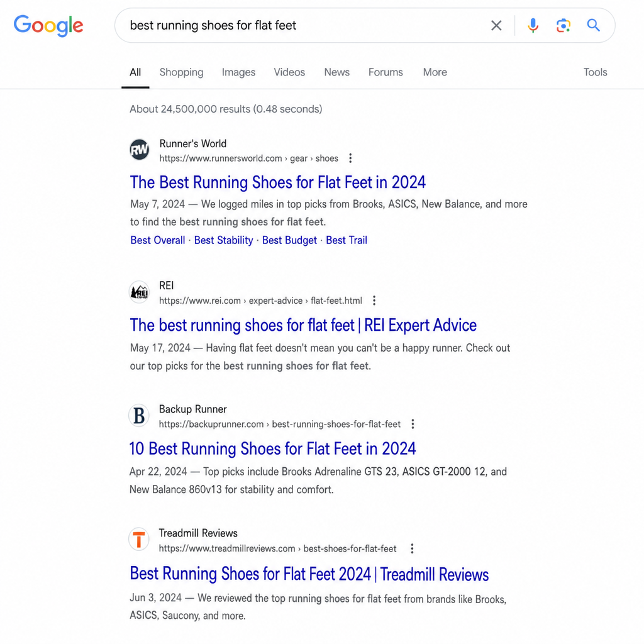Open three-dot menu for Treadmill Reviews result
This screenshot has width=644, height=644.
[412, 548]
